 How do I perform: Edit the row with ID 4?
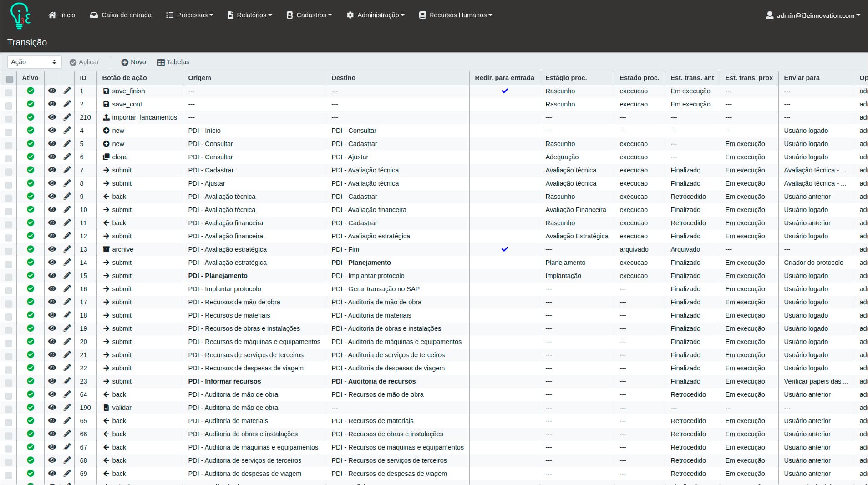pos(67,131)
